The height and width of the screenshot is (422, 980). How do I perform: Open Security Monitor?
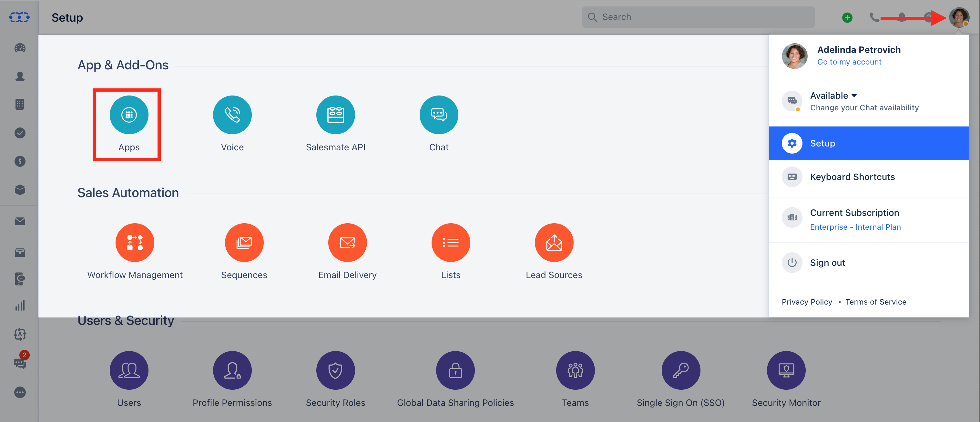click(x=786, y=370)
